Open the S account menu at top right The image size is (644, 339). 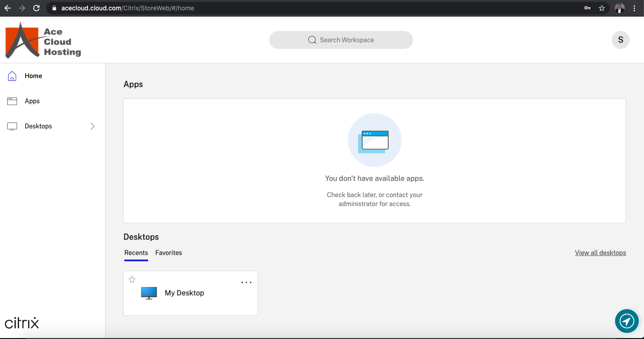click(620, 40)
